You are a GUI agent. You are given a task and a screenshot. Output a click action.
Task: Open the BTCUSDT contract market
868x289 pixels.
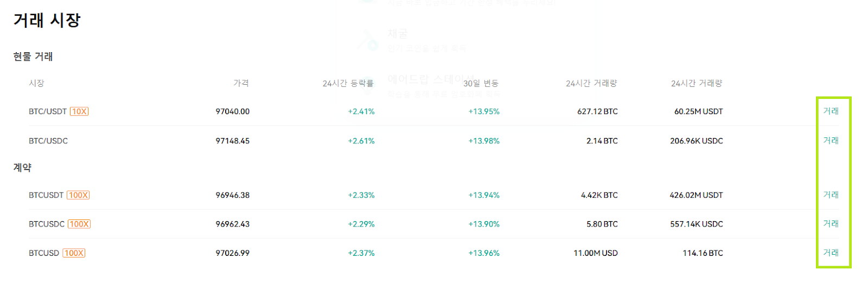click(x=46, y=195)
